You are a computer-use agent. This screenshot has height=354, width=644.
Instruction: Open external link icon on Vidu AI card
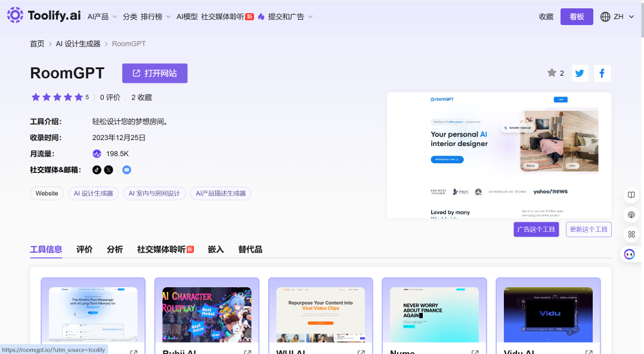tap(589, 352)
